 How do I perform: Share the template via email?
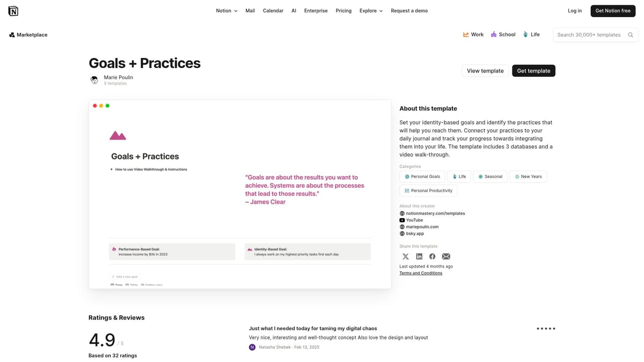pyautogui.click(x=446, y=256)
